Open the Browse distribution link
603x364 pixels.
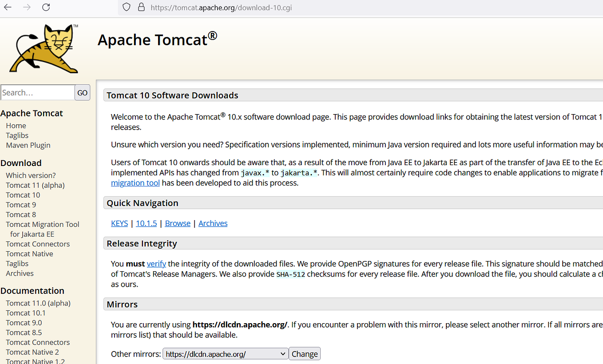point(177,223)
